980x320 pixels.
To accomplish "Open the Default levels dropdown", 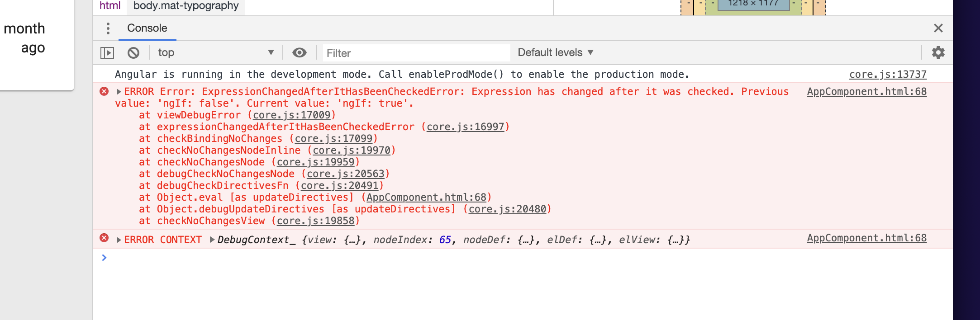I will click(555, 52).
